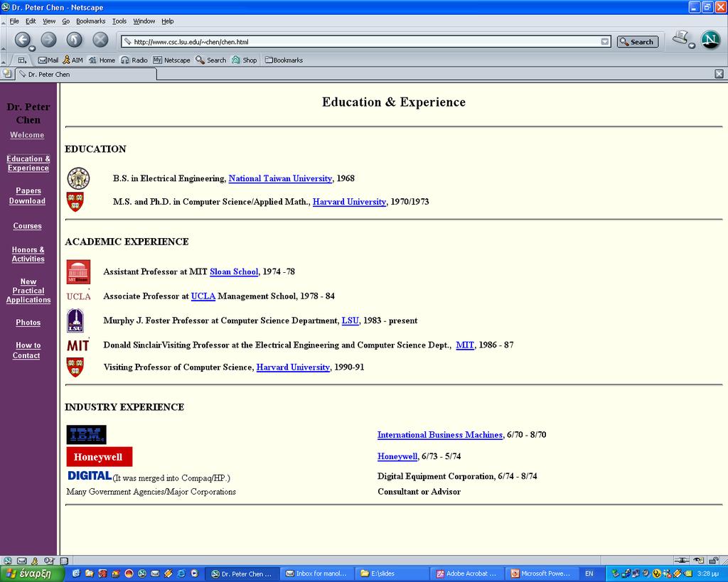
Task: Follow the National Taiwan University link
Action: 280,178
